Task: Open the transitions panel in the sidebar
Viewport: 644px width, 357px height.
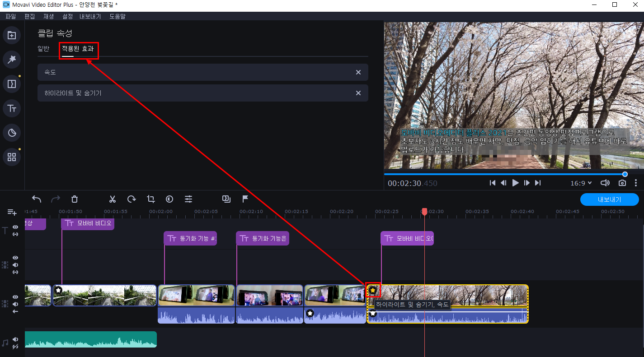Action: pyautogui.click(x=12, y=84)
